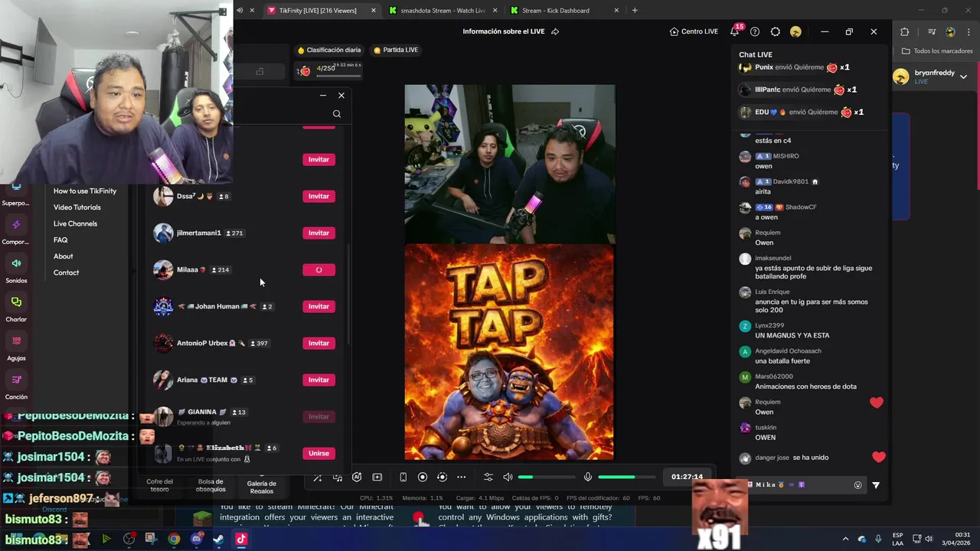Image resolution: width=980 pixels, height=551 pixels.
Task: Open the audio mixer sliders icon
Action: click(x=488, y=477)
